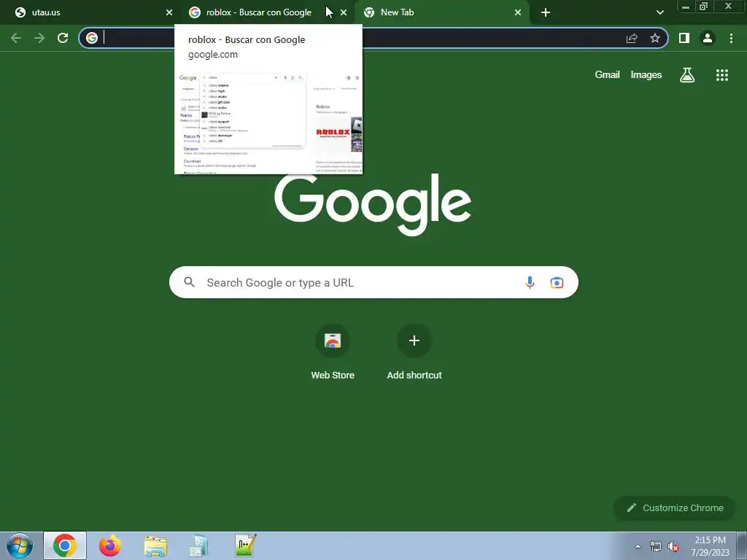This screenshot has width=747, height=560.
Task: Open Google Images link
Action: (x=646, y=75)
